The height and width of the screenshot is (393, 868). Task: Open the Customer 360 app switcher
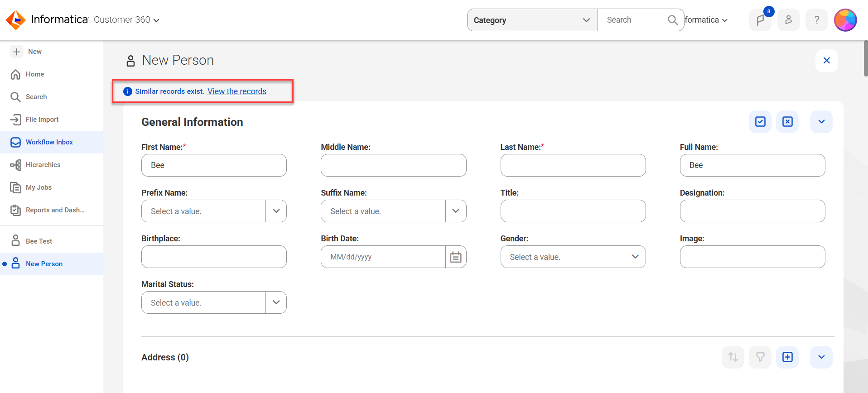click(126, 20)
